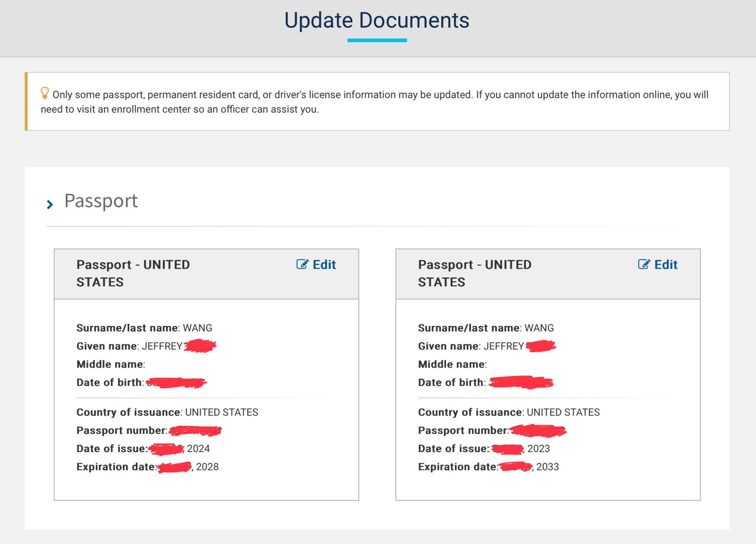The height and width of the screenshot is (544, 756).
Task: Click the redacted passport number on the left card
Action: click(194, 430)
